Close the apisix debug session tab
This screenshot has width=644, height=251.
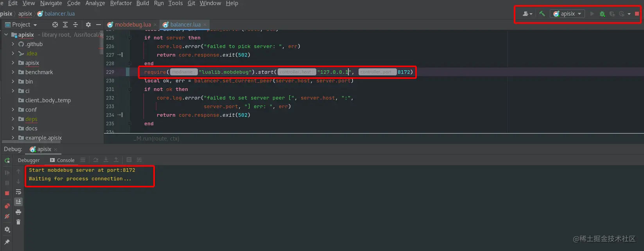tap(56, 150)
